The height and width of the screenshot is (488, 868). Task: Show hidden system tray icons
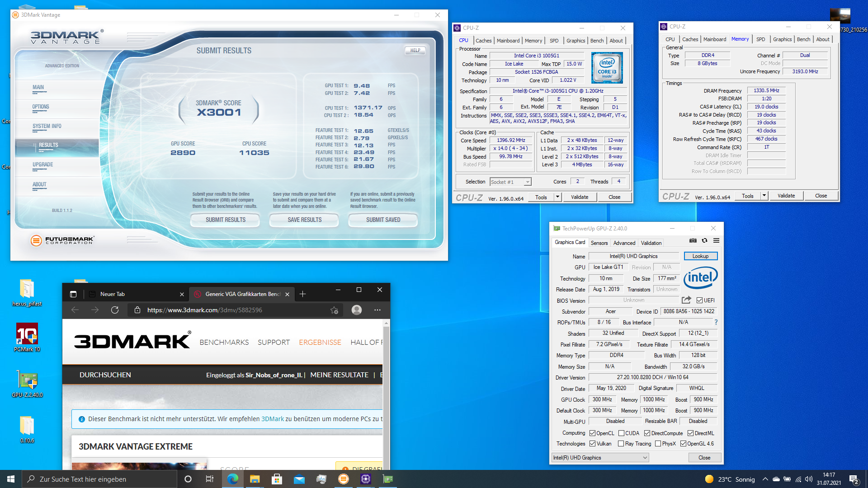(x=765, y=479)
